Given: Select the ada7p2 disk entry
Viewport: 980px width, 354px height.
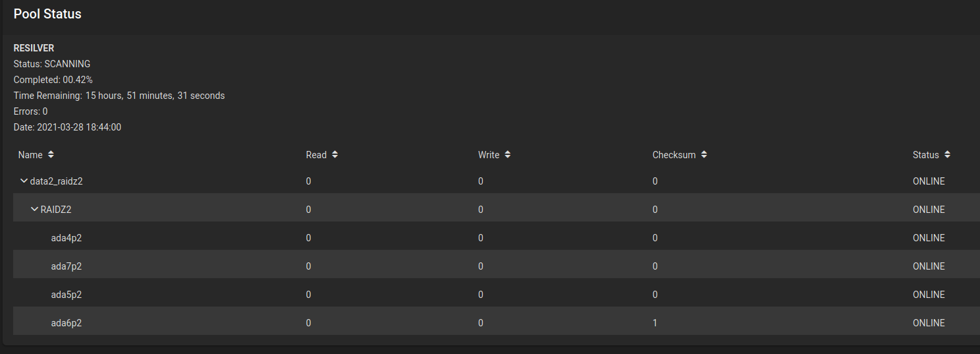Looking at the screenshot, I should (x=67, y=266).
